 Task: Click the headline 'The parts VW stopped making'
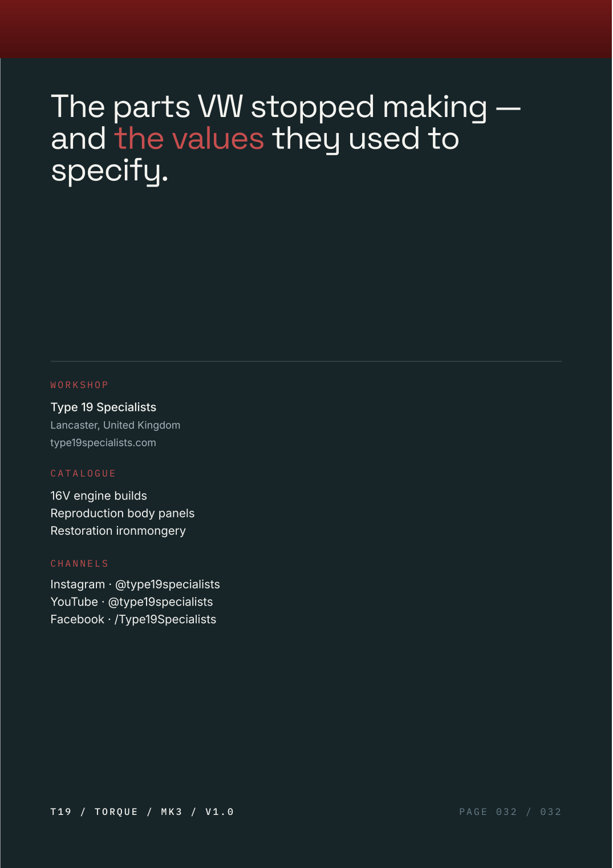269,107
